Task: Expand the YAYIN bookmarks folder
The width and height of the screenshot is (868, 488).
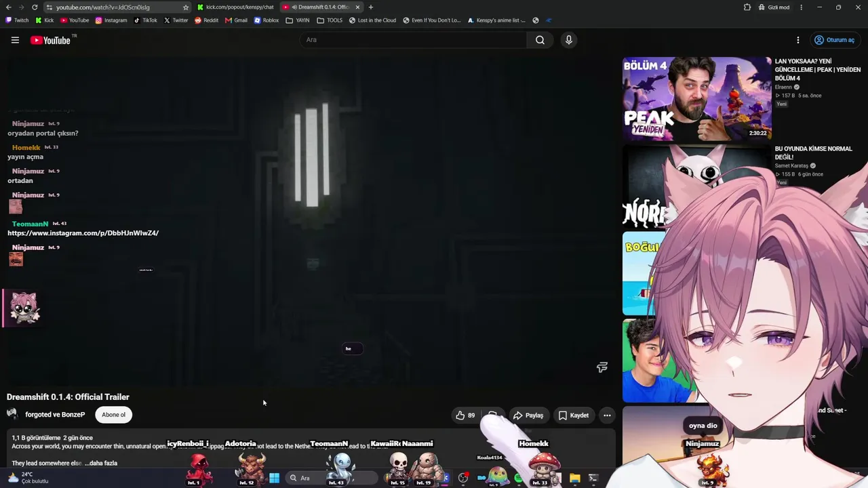Action: [297, 20]
